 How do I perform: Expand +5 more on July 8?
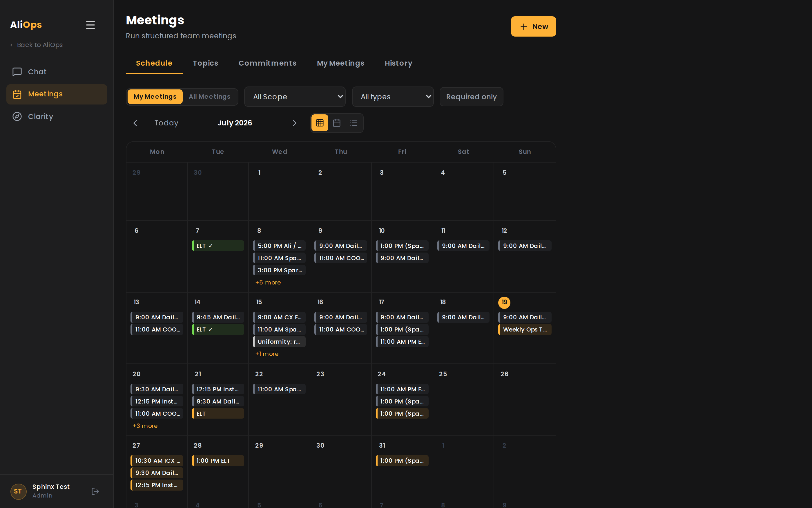268,282
